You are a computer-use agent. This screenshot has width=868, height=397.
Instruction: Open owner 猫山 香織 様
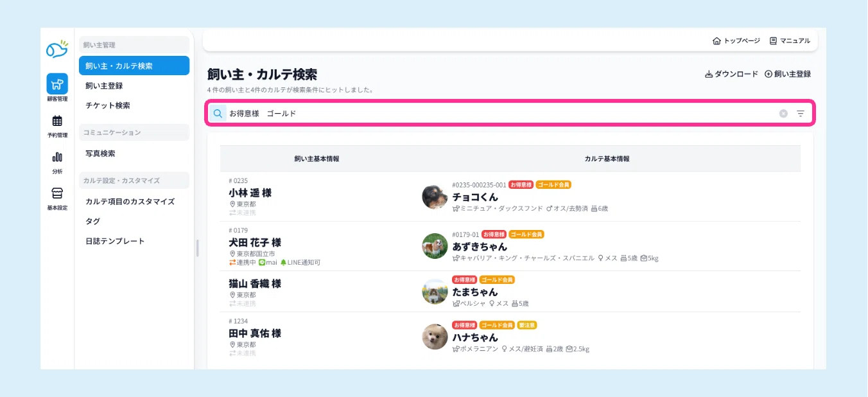click(254, 283)
